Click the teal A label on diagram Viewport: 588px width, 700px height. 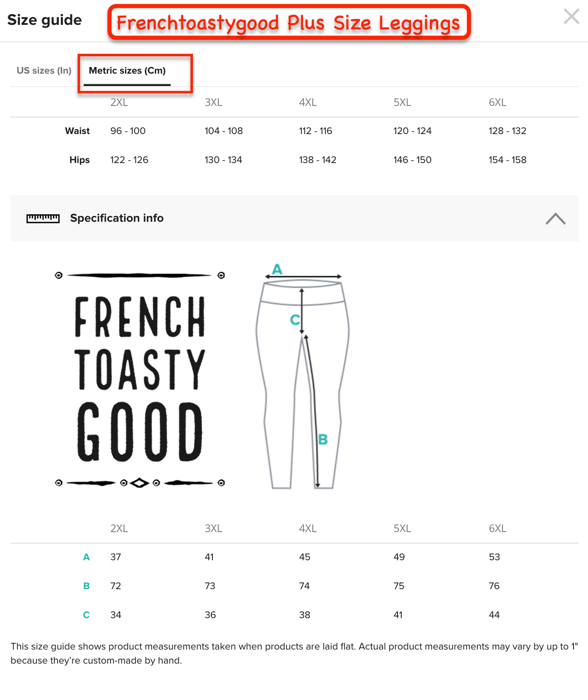pos(277,269)
